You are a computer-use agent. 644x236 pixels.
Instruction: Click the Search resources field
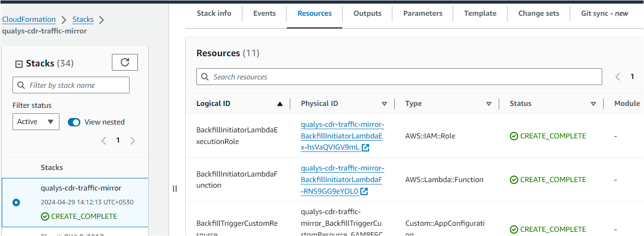tap(399, 77)
